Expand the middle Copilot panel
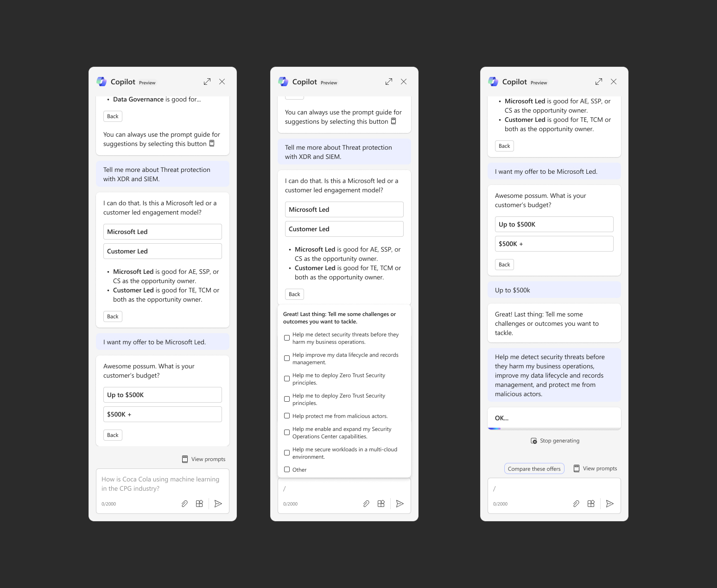The image size is (717, 588). 389,82
